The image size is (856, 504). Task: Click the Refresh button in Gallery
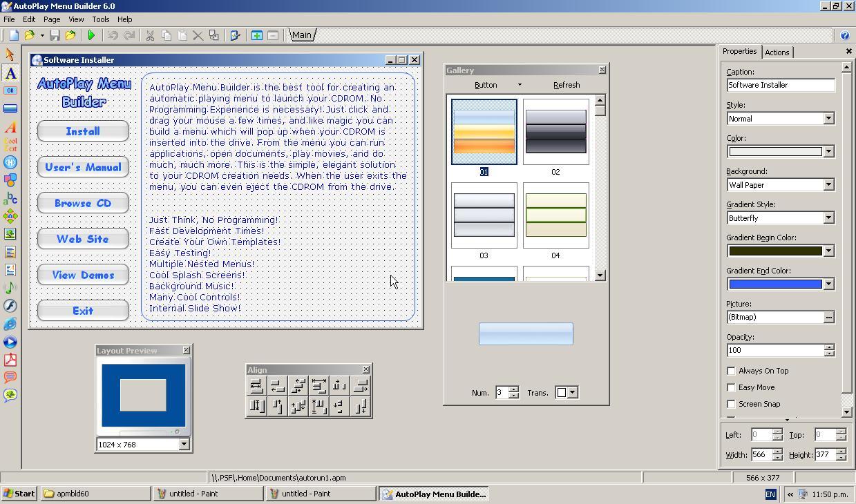[x=566, y=85]
